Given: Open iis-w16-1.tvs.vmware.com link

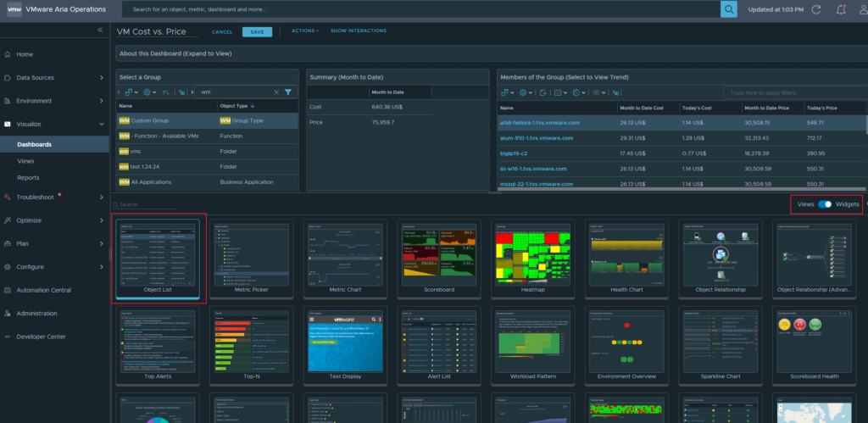Looking at the screenshot, I should coord(533,169).
